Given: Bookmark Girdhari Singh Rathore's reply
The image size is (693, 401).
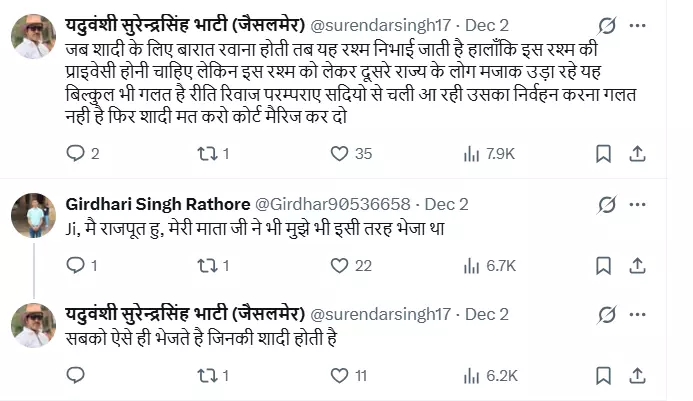Looking at the screenshot, I should (x=603, y=266).
